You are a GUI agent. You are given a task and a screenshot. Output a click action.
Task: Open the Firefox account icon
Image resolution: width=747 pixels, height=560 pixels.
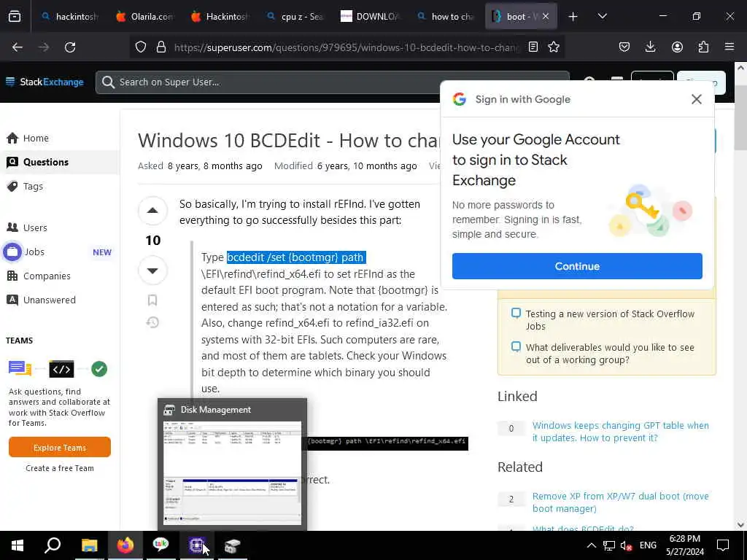pyautogui.click(x=677, y=47)
